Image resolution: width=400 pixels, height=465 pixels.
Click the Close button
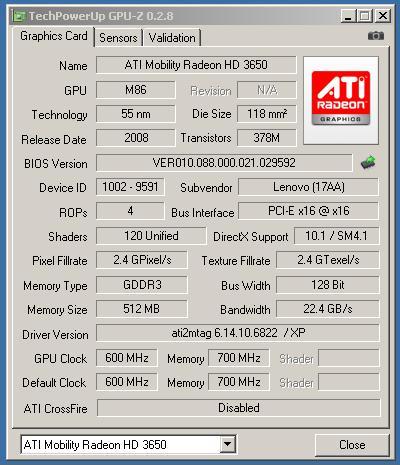(352, 445)
